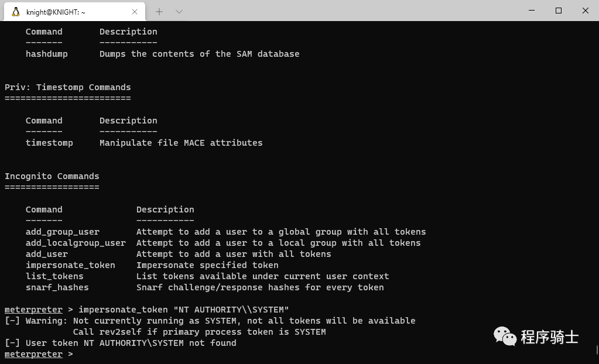Click the snarf_hashes command entry
This screenshot has width=599, height=364.
pos(57,287)
